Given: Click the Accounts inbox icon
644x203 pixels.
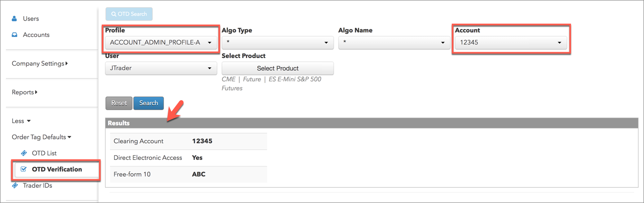Looking at the screenshot, I should click(14, 35).
